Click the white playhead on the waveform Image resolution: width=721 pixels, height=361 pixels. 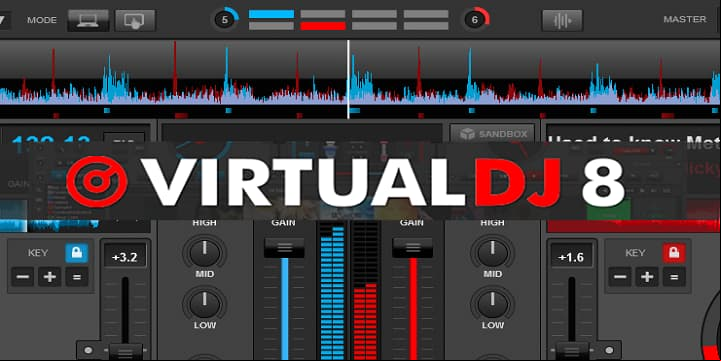click(348, 79)
